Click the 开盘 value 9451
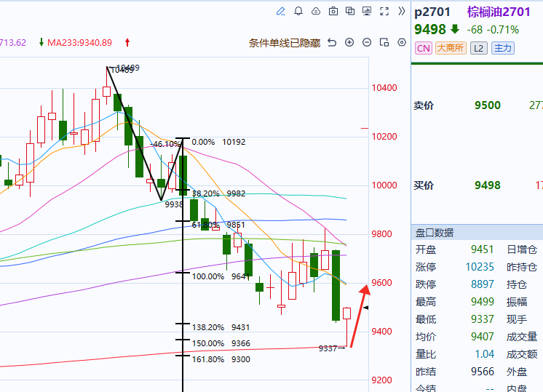This screenshot has width=543, height=392. tap(482, 249)
